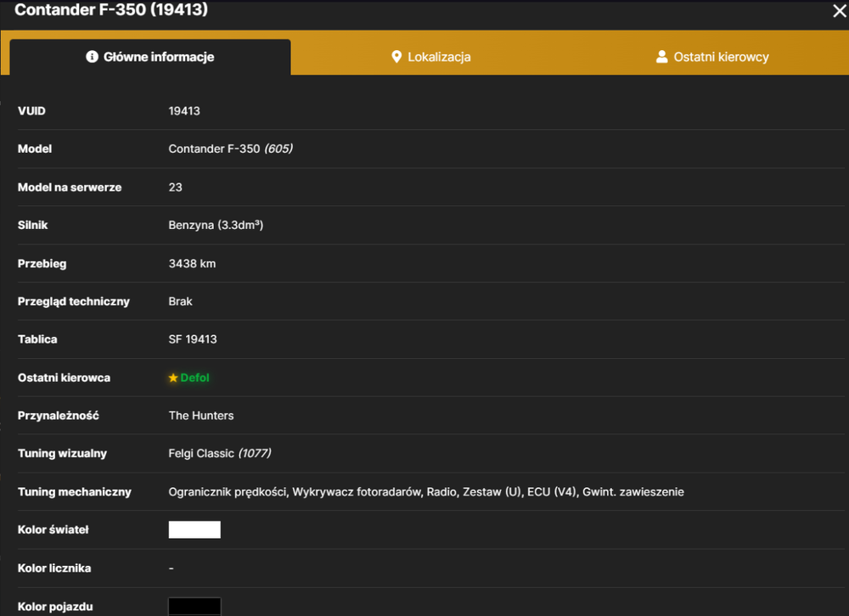Screen dimensions: 849x616
Task: Click the person icon beside Ostatni kierowcy
Action: tap(661, 56)
